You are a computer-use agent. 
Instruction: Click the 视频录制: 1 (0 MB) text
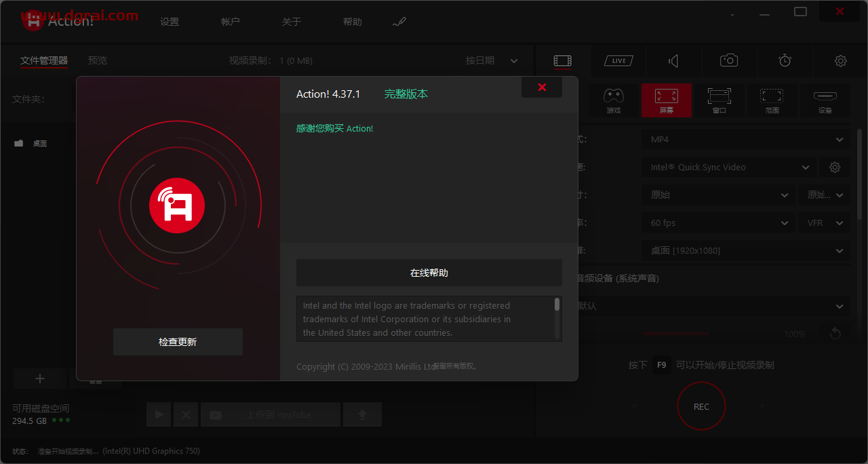point(271,60)
